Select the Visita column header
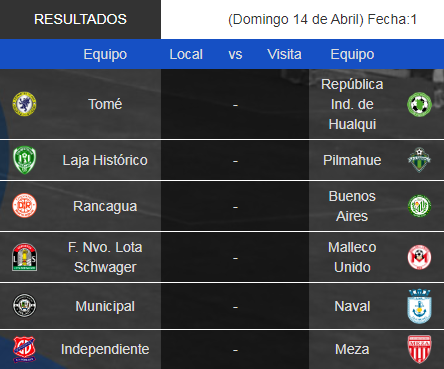 click(284, 54)
